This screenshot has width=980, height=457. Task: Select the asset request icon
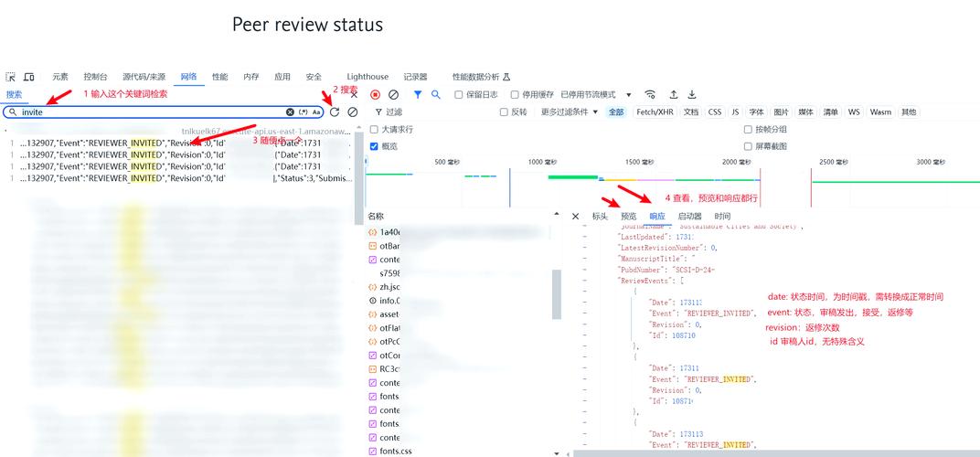pos(372,314)
